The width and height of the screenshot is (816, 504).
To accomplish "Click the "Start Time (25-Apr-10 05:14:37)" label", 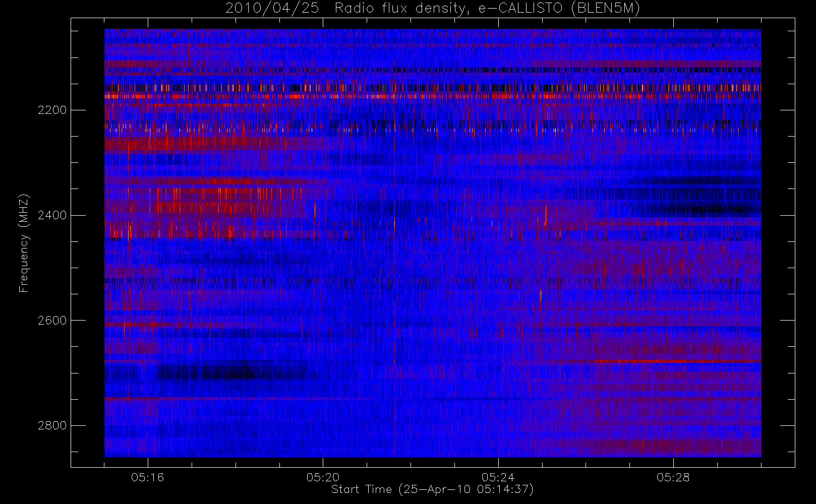I will tap(433, 489).
